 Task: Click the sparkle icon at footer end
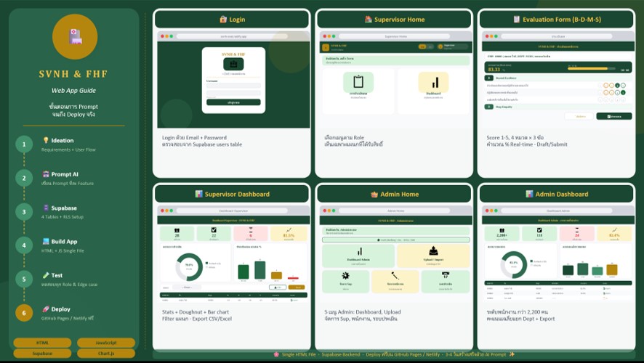pyautogui.click(x=512, y=354)
